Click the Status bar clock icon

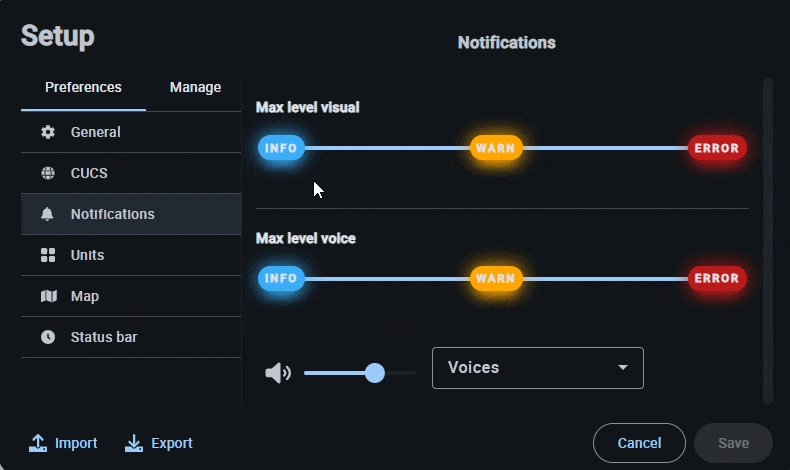[x=48, y=337]
